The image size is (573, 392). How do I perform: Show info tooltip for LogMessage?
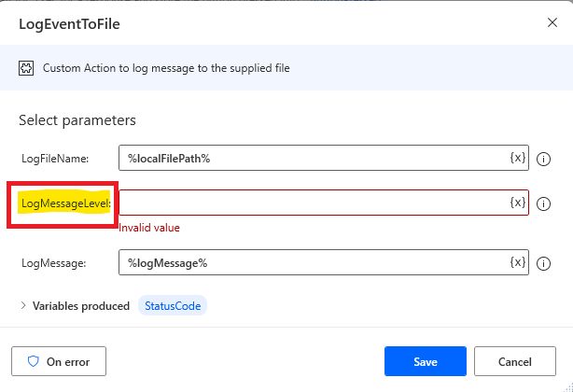click(543, 263)
